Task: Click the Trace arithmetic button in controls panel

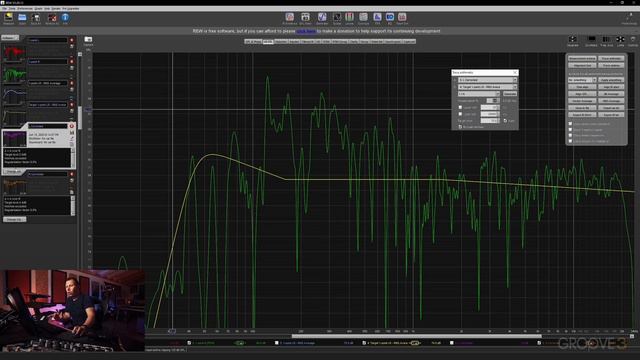Action: [x=611, y=58]
